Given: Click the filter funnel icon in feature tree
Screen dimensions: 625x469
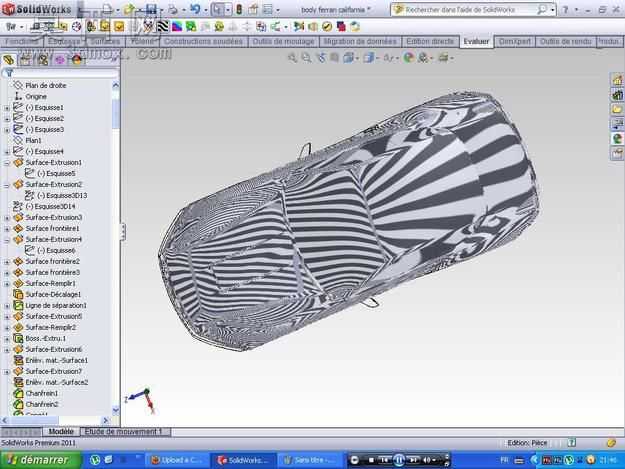Looking at the screenshot, I should click(8, 73).
